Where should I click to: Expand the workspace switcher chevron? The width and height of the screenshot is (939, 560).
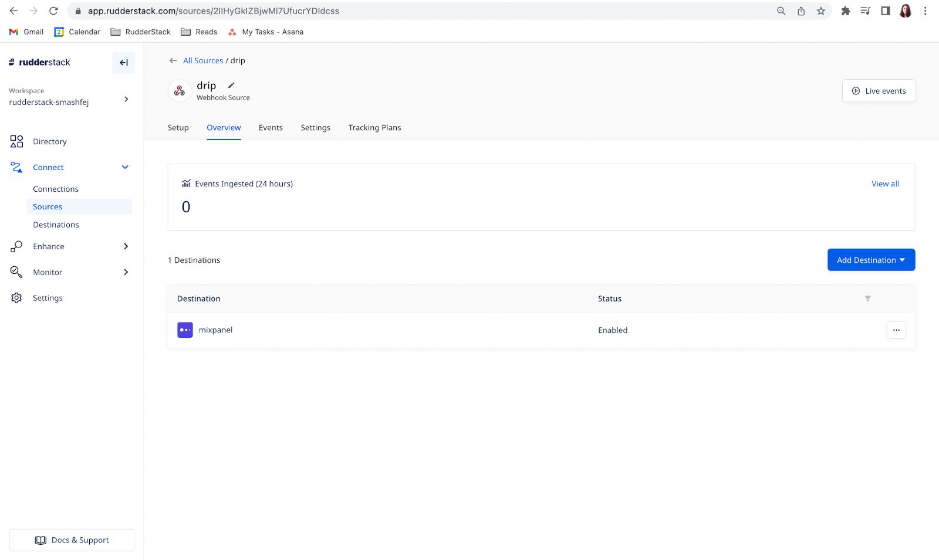point(126,99)
